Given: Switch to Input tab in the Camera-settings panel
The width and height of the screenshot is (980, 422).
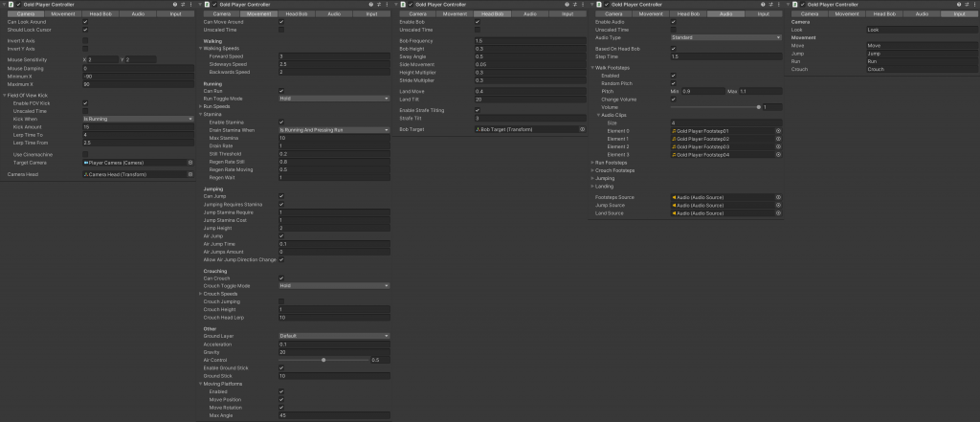Looking at the screenshot, I should click(x=176, y=13).
